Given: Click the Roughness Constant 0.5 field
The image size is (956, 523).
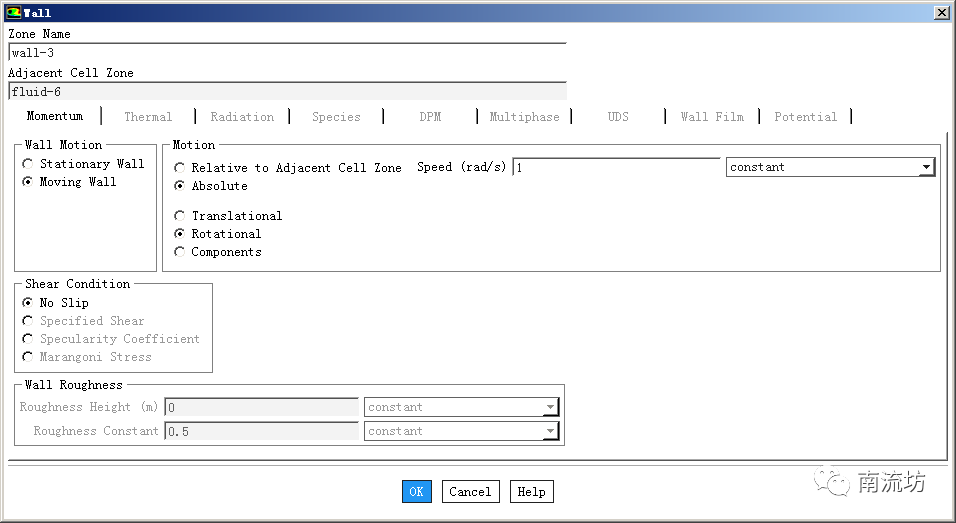Looking at the screenshot, I should [x=262, y=431].
